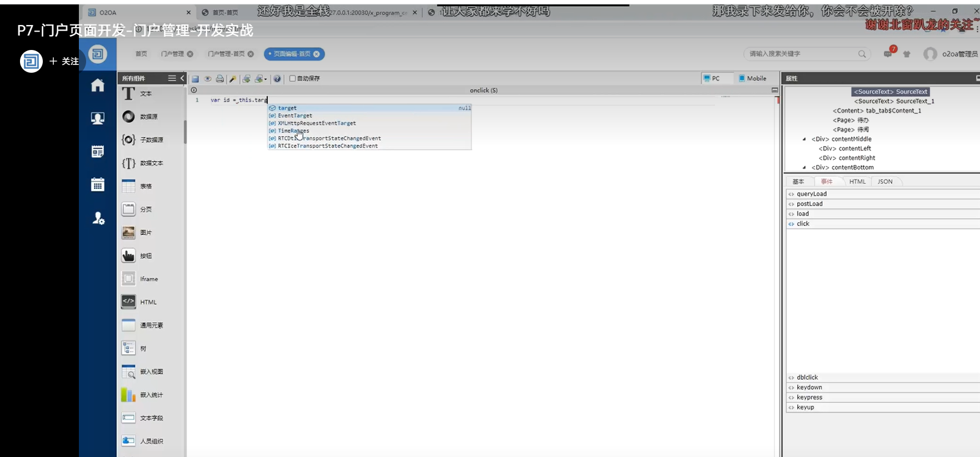980x457 pixels.
Task: Expand the keypress event row
Action: (883, 397)
